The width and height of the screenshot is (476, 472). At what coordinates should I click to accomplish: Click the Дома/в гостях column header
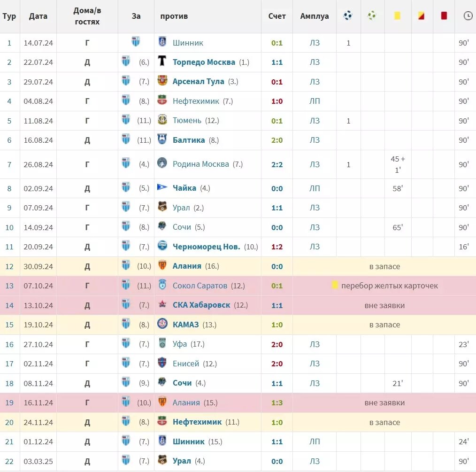(x=87, y=16)
